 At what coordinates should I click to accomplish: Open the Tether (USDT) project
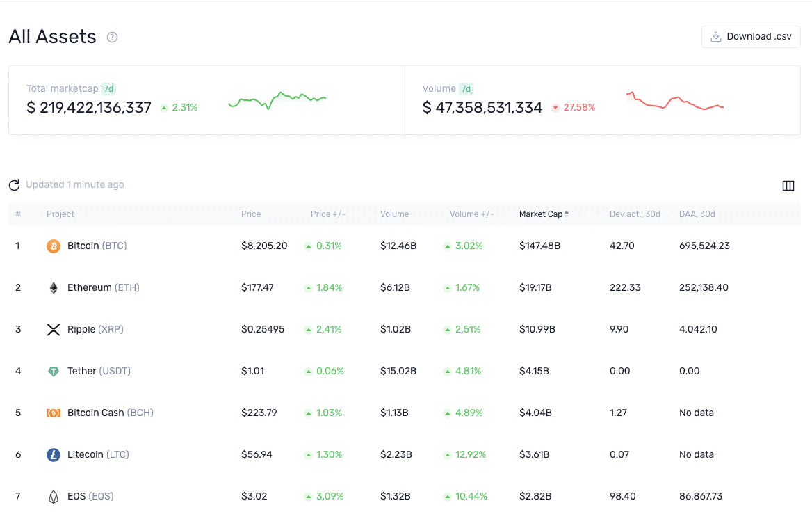tap(99, 372)
